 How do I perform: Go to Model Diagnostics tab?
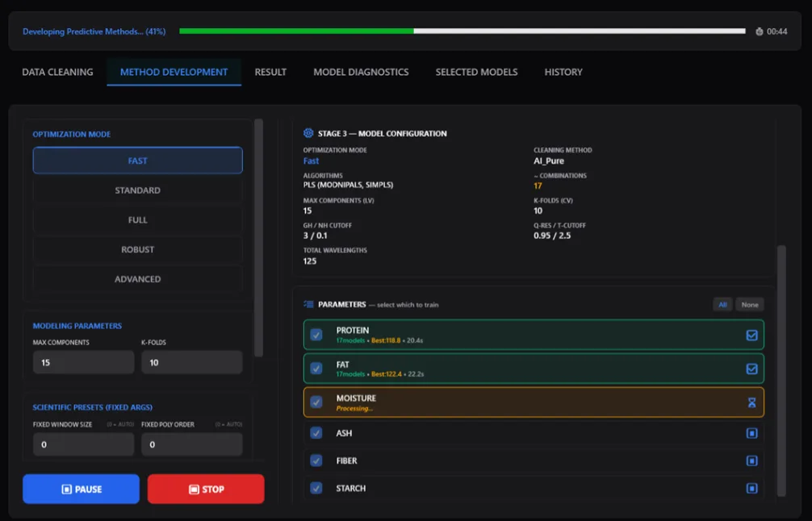coord(361,72)
